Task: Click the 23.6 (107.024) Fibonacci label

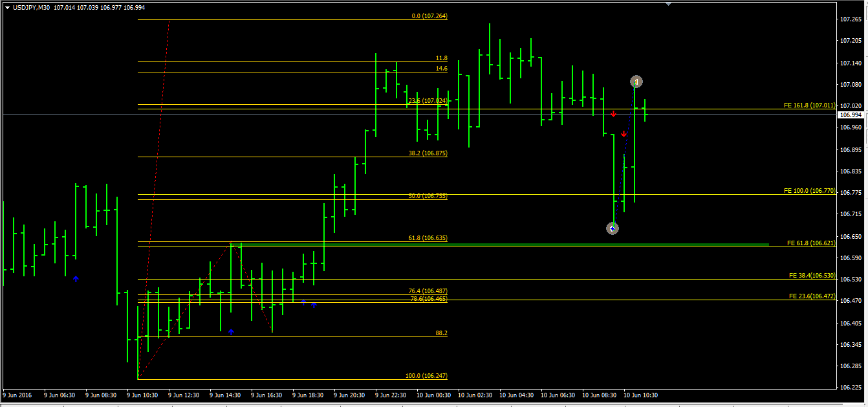Action: point(428,101)
